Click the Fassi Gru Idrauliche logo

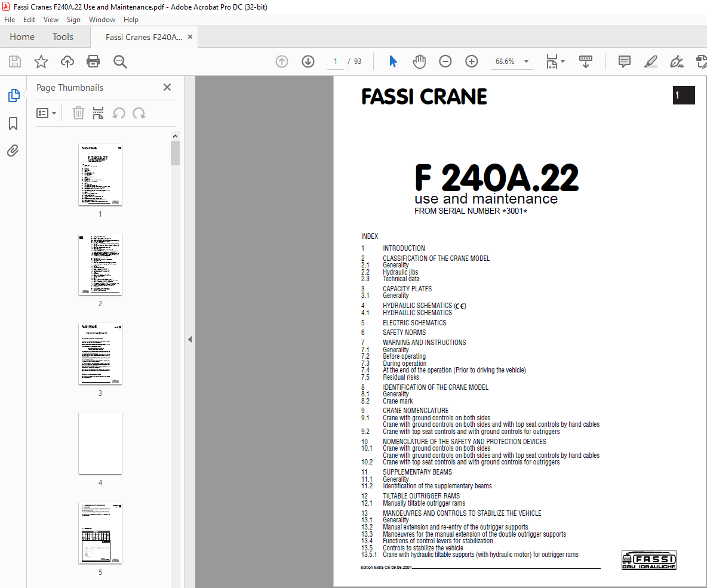[x=649, y=560]
